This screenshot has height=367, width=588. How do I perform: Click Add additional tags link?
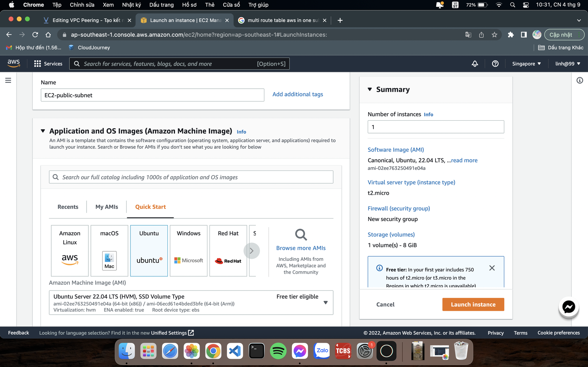(298, 94)
